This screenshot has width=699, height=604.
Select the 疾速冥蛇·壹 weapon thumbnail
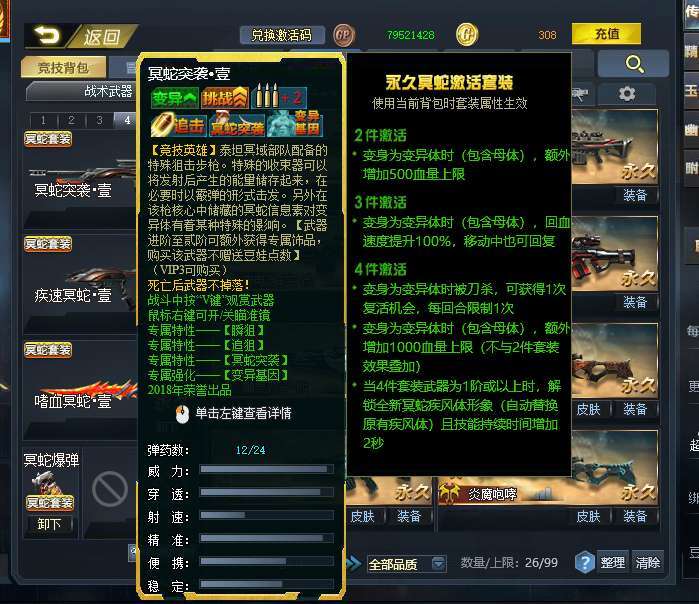pos(80,281)
